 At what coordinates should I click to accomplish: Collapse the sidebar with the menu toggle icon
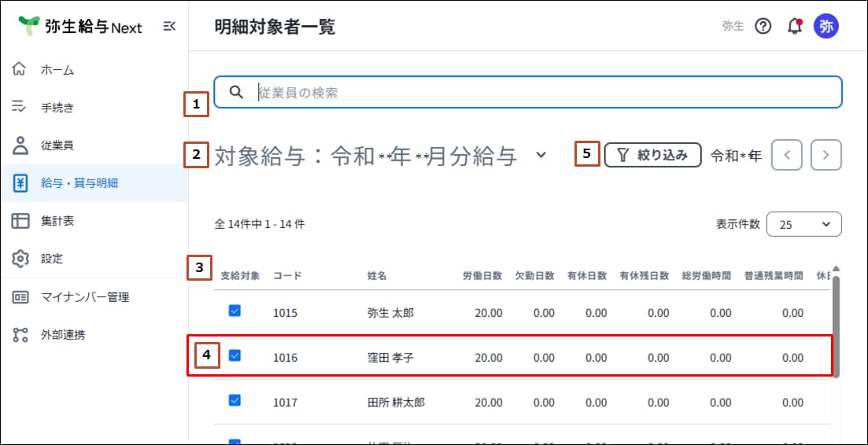click(169, 26)
